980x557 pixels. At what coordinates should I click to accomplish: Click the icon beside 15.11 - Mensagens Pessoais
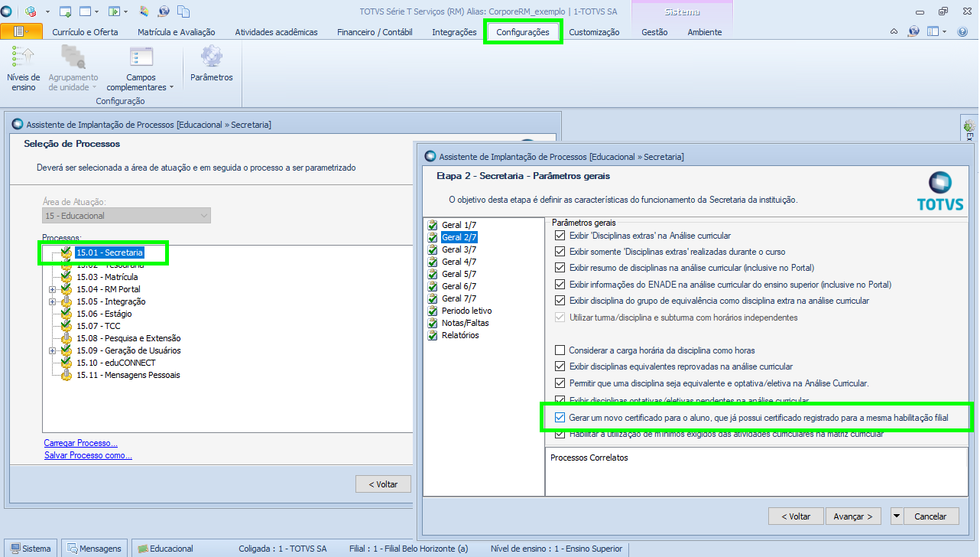pos(67,375)
